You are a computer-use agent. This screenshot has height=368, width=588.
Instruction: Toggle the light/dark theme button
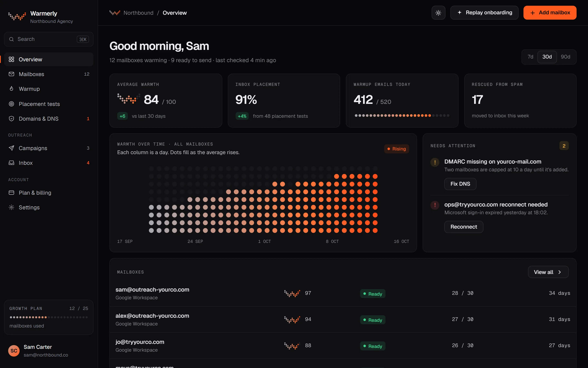coord(438,13)
